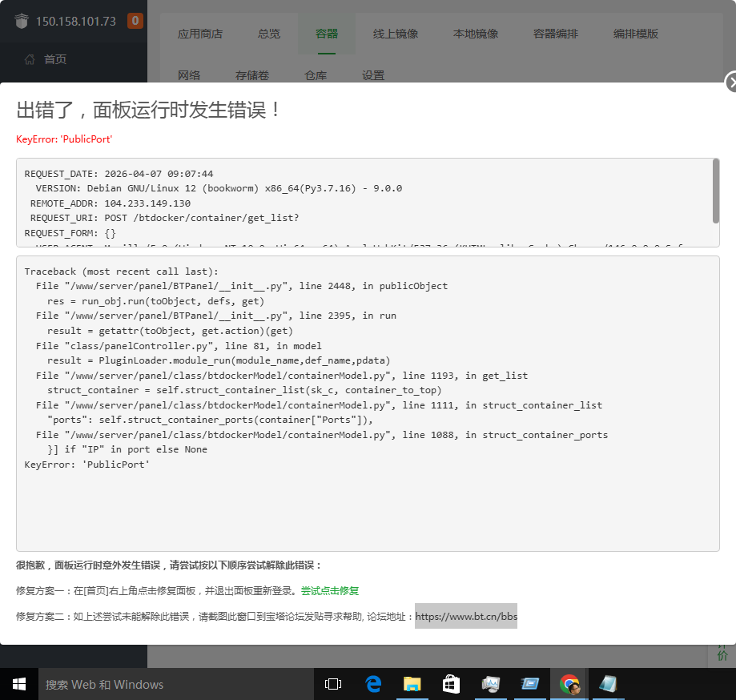Click the Task View icon in taskbar
This screenshot has height=700, width=736.
(333, 684)
